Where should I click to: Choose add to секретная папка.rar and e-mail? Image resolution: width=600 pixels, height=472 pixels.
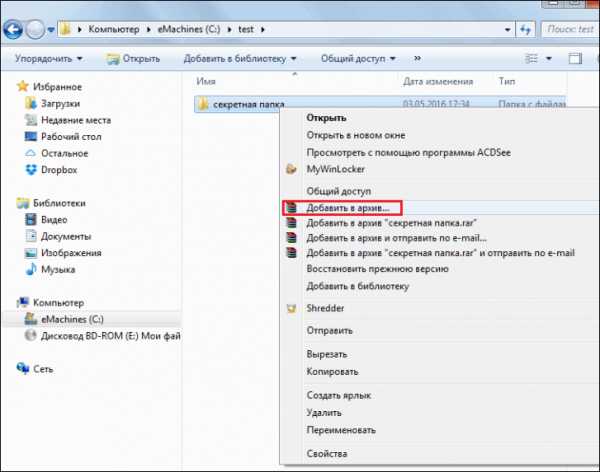click(x=440, y=253)
